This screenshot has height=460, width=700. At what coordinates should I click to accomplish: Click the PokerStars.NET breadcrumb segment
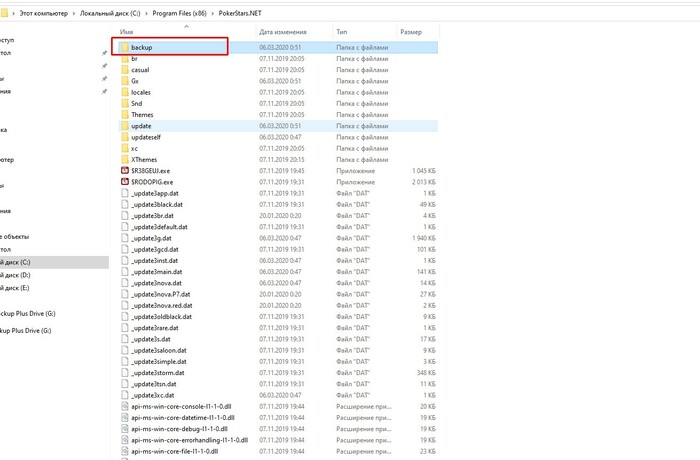click(240, 13)
